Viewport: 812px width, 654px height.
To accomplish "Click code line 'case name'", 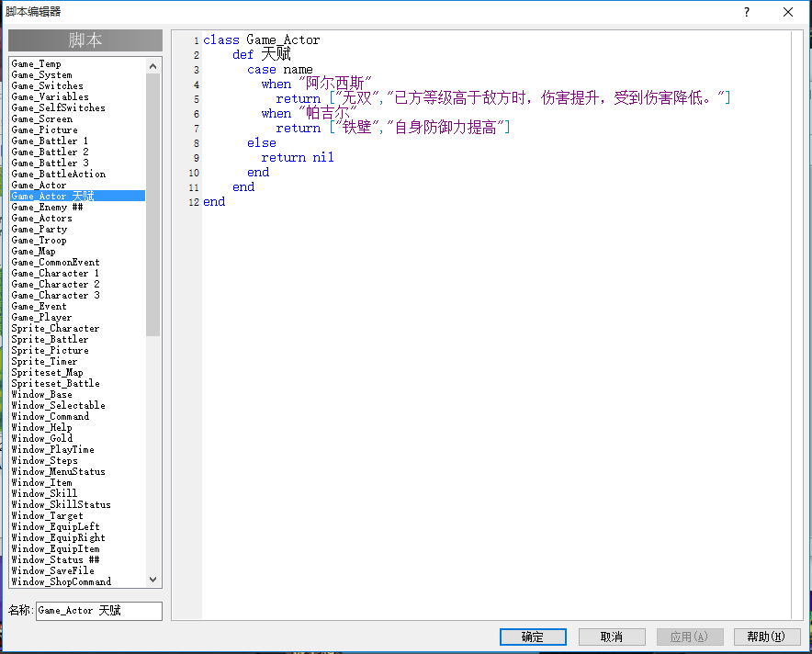I will tap(279, 70).
